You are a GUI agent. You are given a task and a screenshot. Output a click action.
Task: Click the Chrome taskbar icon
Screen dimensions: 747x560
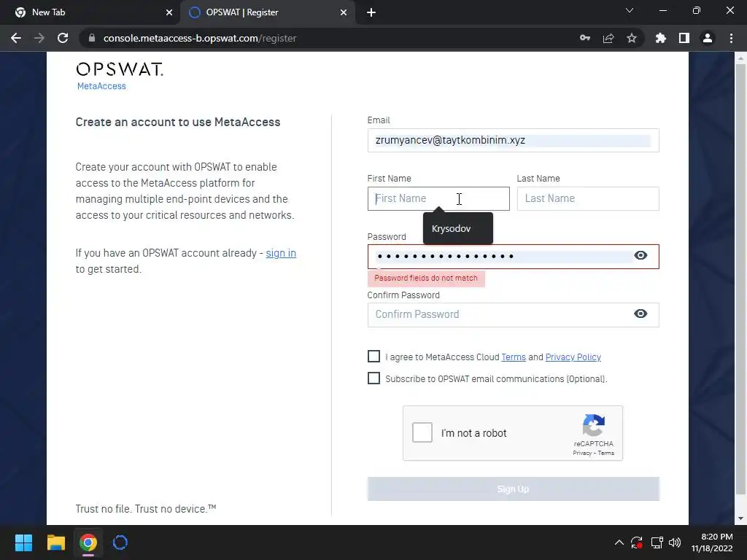click(88, 542)
